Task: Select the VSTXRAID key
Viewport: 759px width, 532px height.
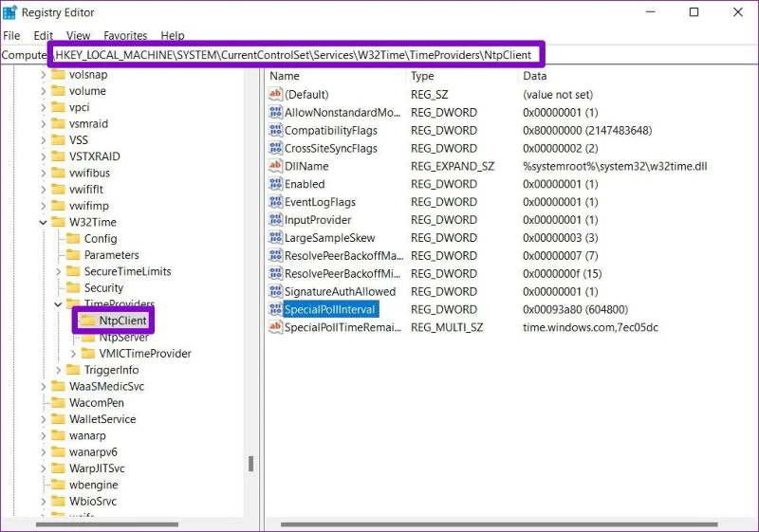Action: pyautogui.click(x=94, y=156)
